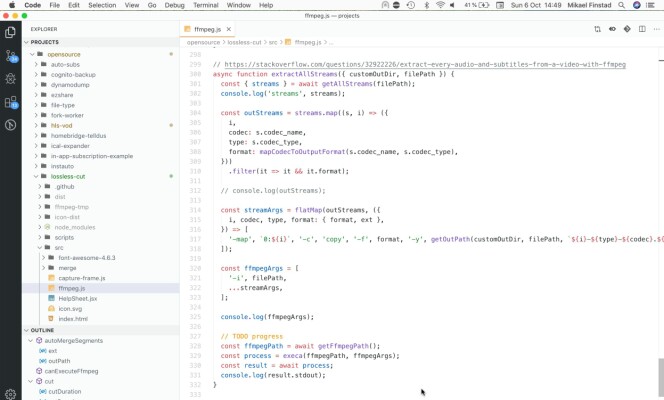The image size is (664, 400).
Task: Open index.html file
Action: [x=73, y=319]
